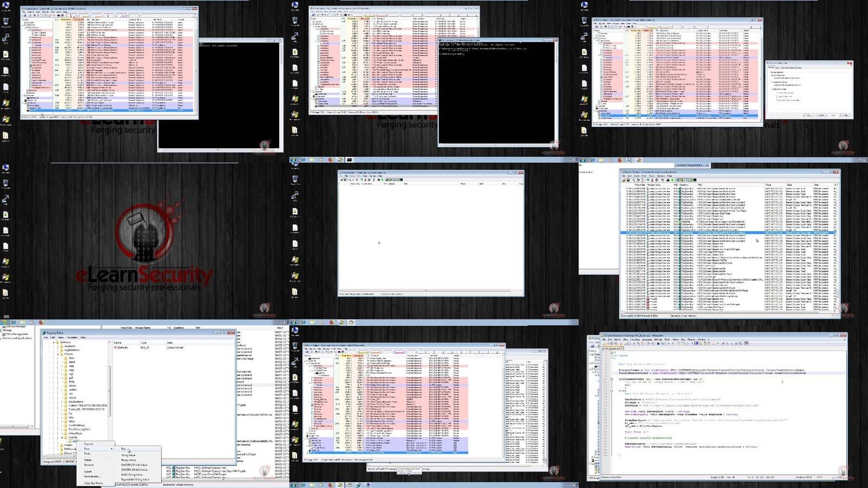Choose Key from the New submenu
The height and width of the screenshot is (488, 868).
point(123,449)
